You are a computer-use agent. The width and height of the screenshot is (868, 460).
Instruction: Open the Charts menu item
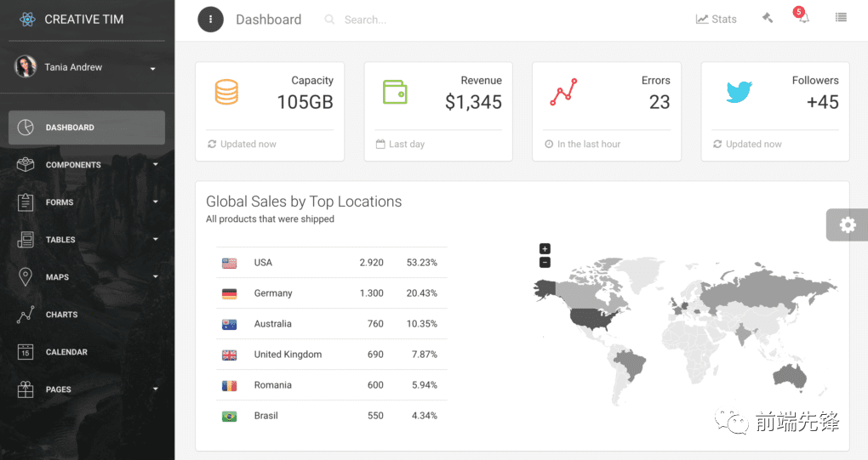coord(61,315)
